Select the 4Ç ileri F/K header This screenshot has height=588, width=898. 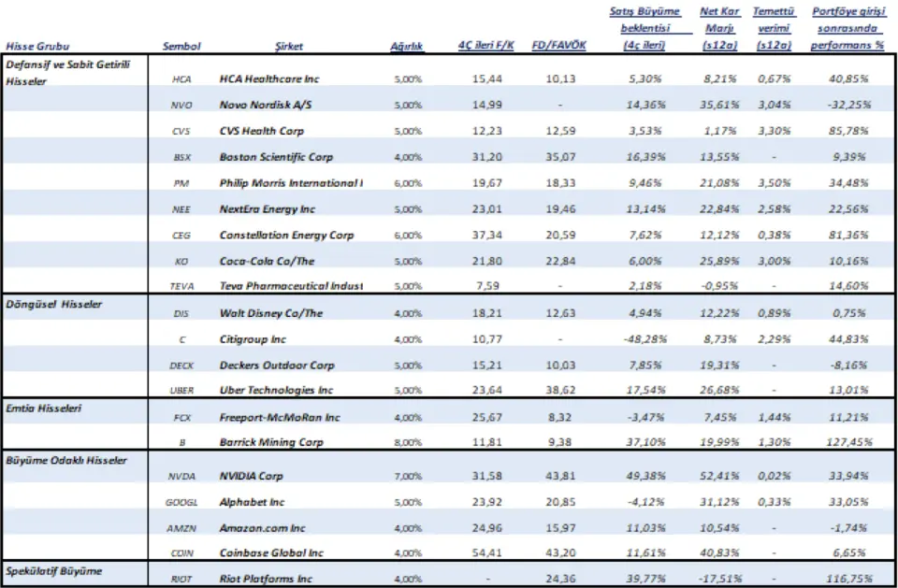point(483,46)
